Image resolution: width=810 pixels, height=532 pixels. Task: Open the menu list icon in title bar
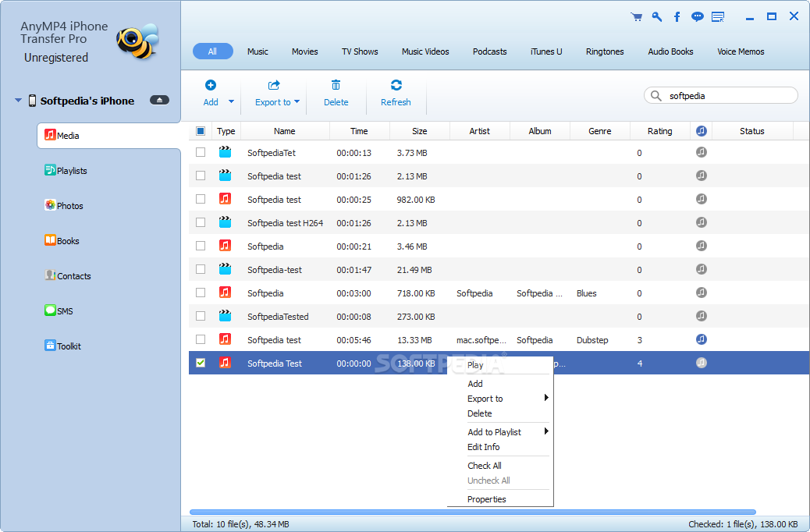tap(718, 17)
